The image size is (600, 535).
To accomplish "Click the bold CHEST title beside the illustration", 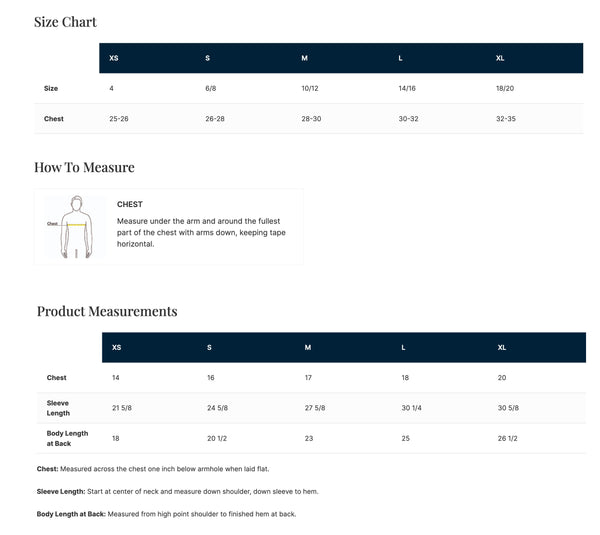I will (x=130, y=204).
